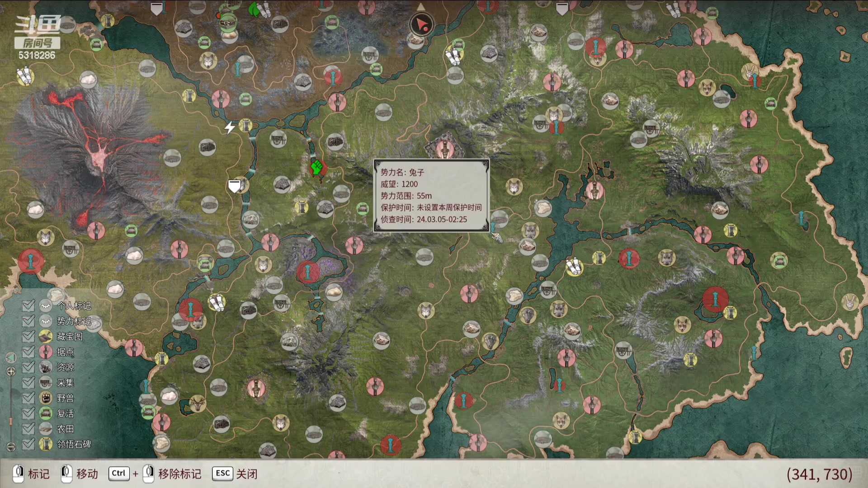Collapse the filter panel with green arrow
This screenshot has width=868, height=488.
11,358
